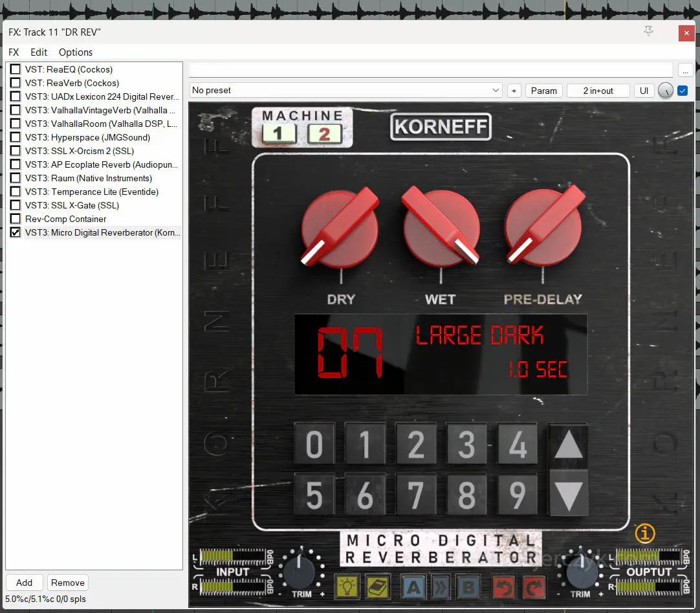Open the Options menu
Viewport: 700px width, 613px height.
click(76, 52)
